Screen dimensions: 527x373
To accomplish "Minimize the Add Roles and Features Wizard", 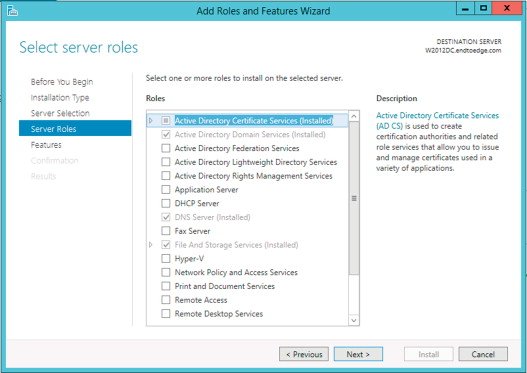I will [x=465, y=9].
